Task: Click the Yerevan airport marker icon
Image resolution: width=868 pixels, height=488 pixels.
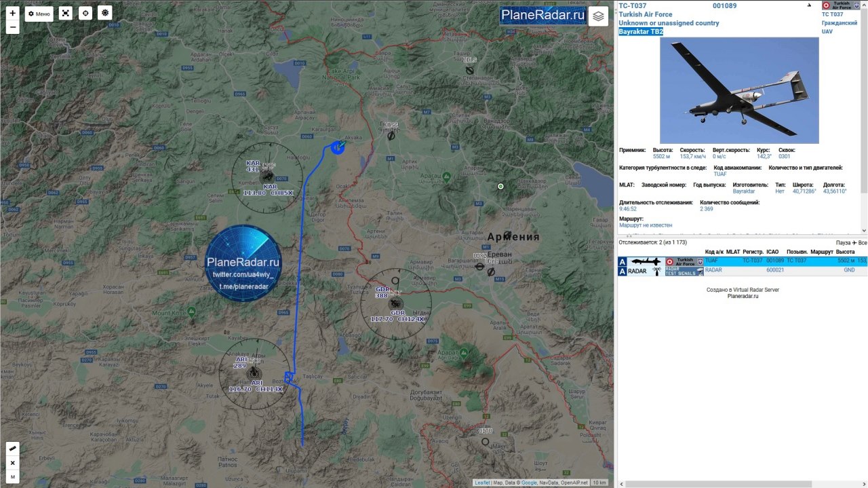Action: (480, 267)
